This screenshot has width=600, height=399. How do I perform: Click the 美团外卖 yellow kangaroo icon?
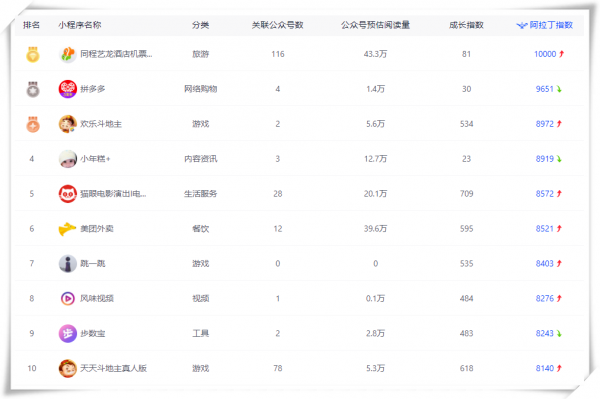pos(67,229)
